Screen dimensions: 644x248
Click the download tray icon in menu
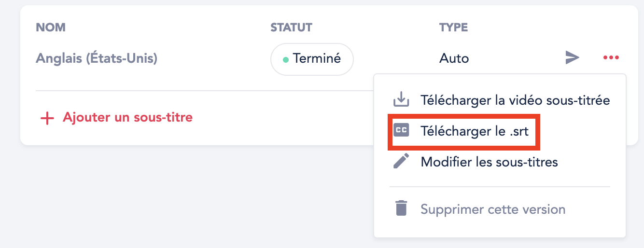(401, 100)
